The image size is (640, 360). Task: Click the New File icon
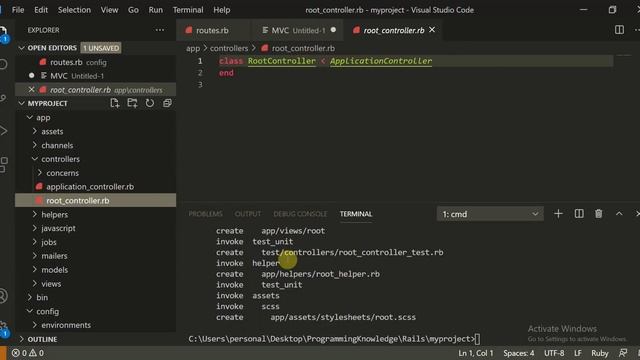click(x=115, y=103)
